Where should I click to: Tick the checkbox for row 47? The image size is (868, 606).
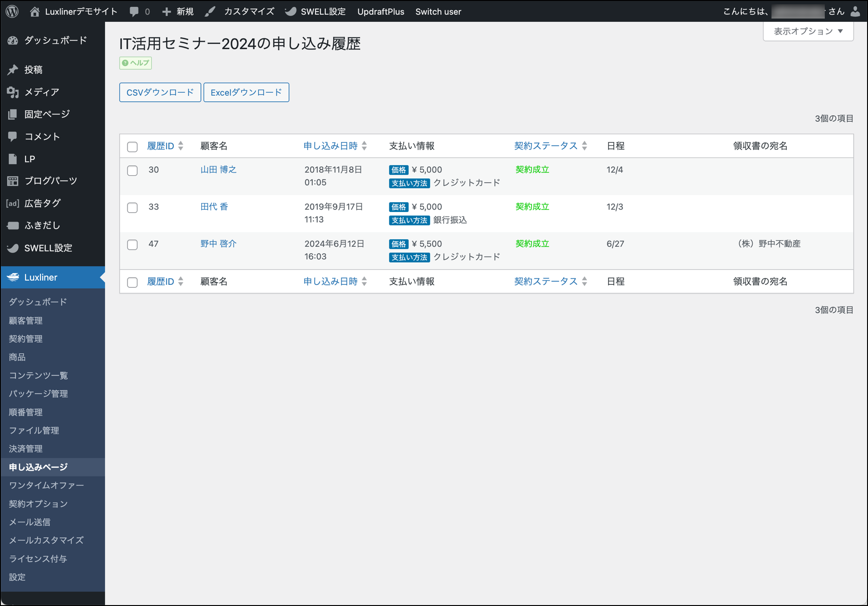pos(132,245)
